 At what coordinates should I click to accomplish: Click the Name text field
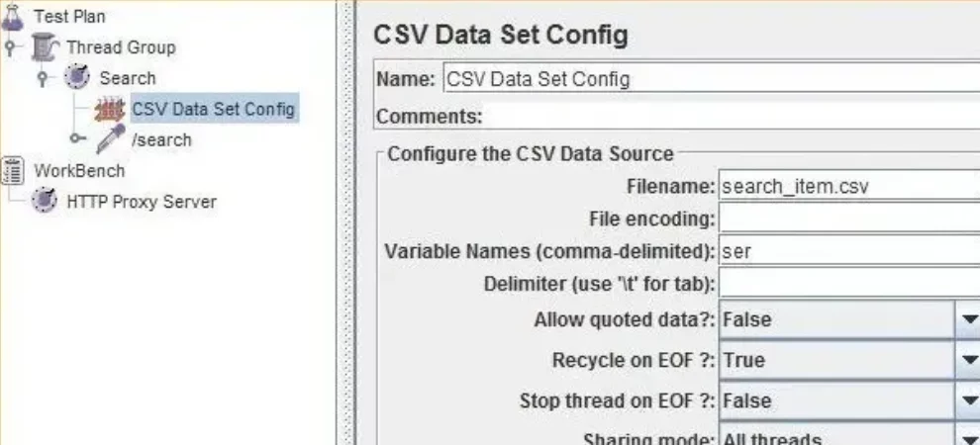[x=709, y=78]
